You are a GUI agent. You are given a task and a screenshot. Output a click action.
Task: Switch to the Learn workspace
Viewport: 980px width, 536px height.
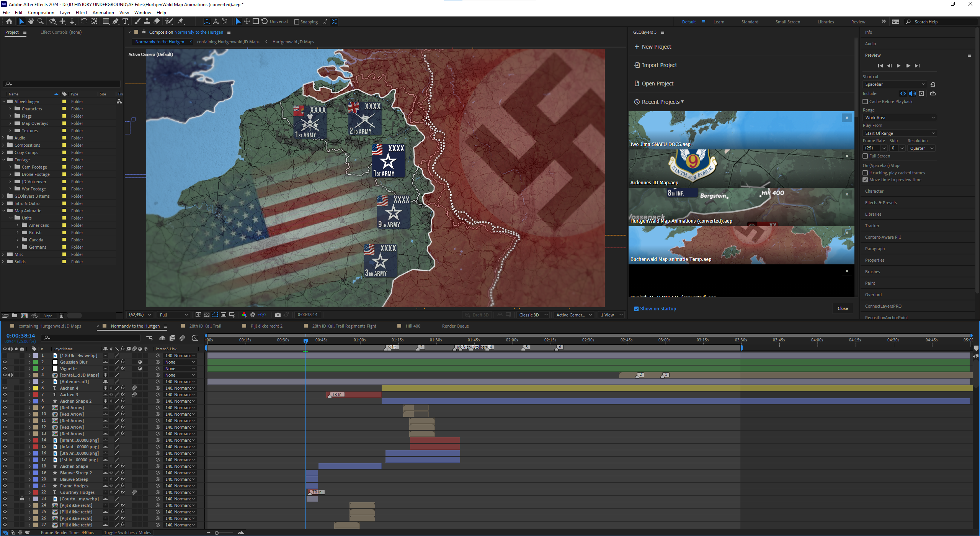tap(719, 22)
